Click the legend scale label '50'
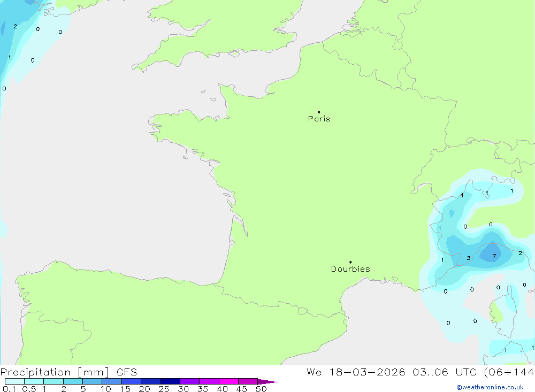The height and width of the screenshot is (392, 535). pyautogui.click(x=261, y=389)
